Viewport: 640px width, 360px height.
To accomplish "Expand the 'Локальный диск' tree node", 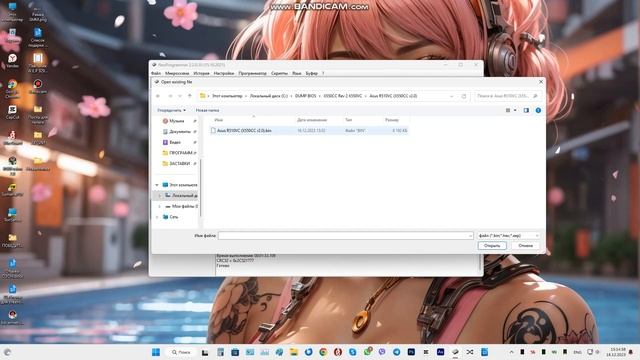I will point(159,196).
